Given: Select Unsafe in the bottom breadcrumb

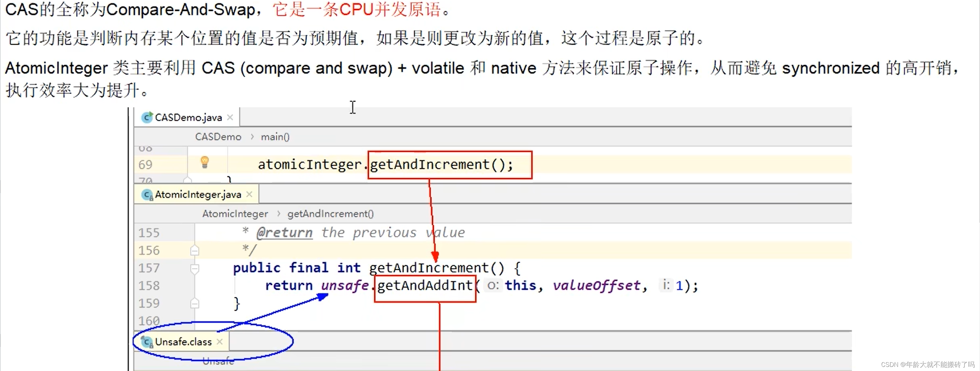Looking at the screenshot, I should point(218,361).
